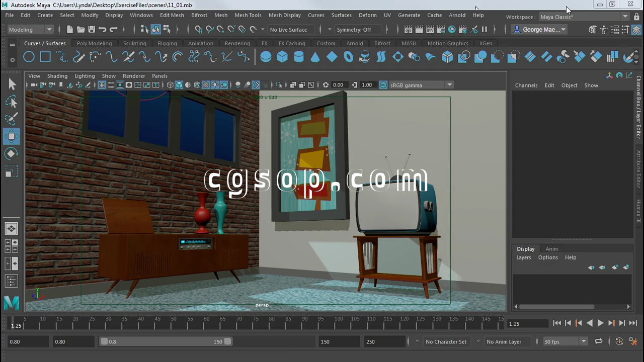This screenshot has height=362, width=644.
Task: Open the No Character Set dropdown
Action: click(x=446, y=342)
